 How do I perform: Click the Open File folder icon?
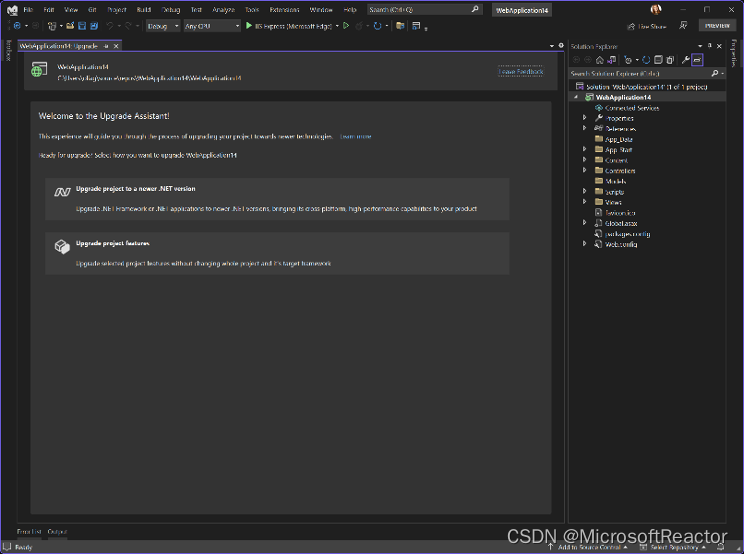70,26
